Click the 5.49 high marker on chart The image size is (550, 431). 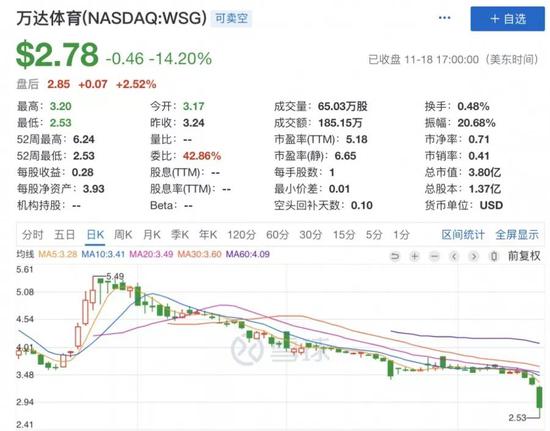click(x=115, y=276)
